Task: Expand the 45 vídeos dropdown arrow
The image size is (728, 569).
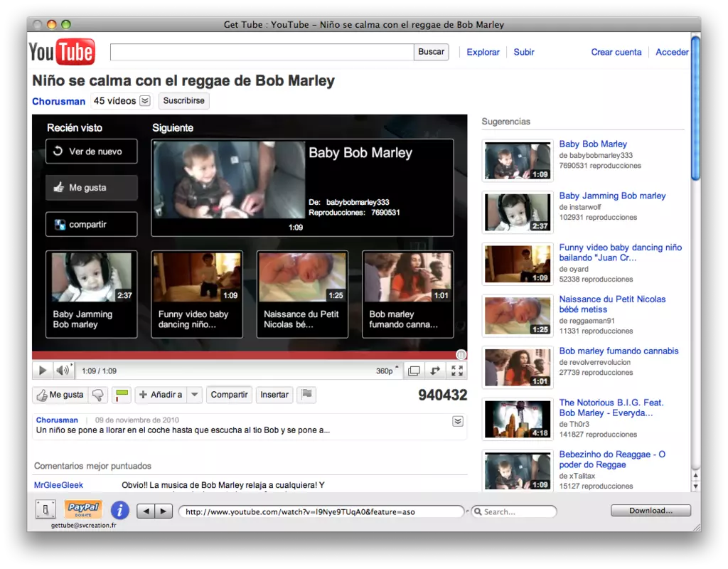Action: 145,101
